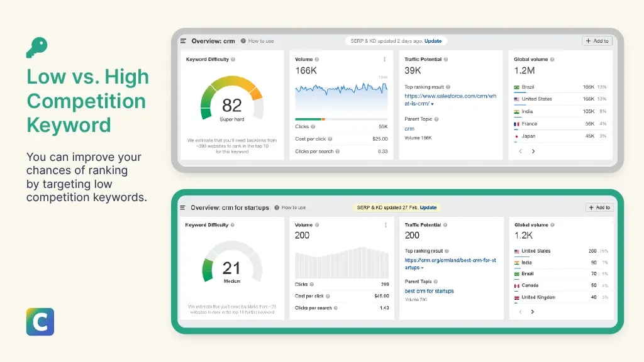Click help icon beside Global volume 1.2K
The height and width of the screenshot is (362, 644).
pos(552,225)
